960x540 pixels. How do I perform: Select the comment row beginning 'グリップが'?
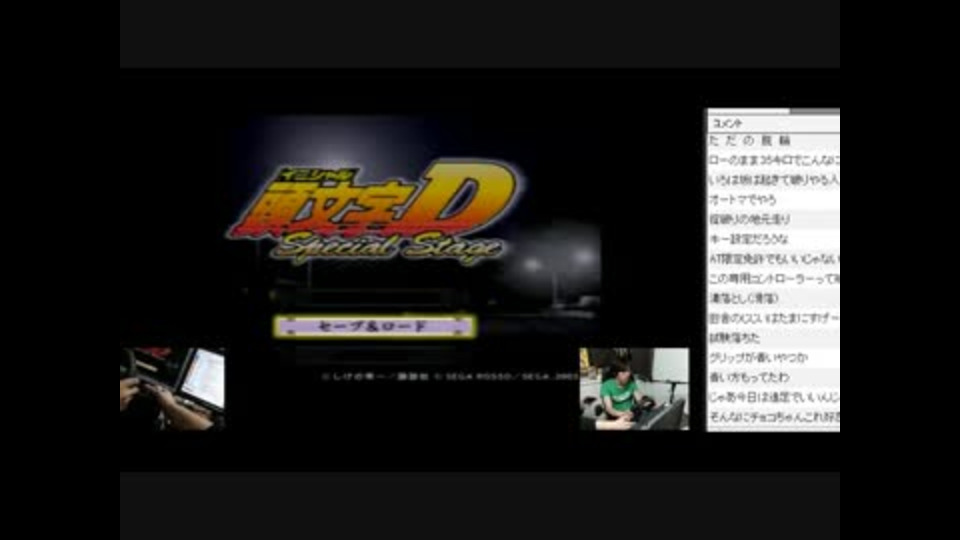[x=773, y=358]
